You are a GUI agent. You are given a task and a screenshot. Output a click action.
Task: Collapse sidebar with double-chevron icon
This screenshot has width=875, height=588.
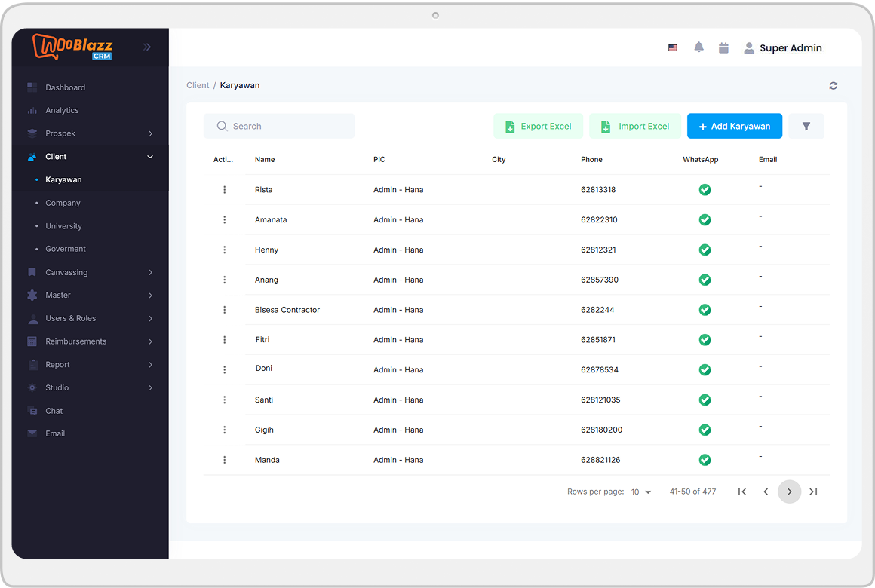[147, 47]
